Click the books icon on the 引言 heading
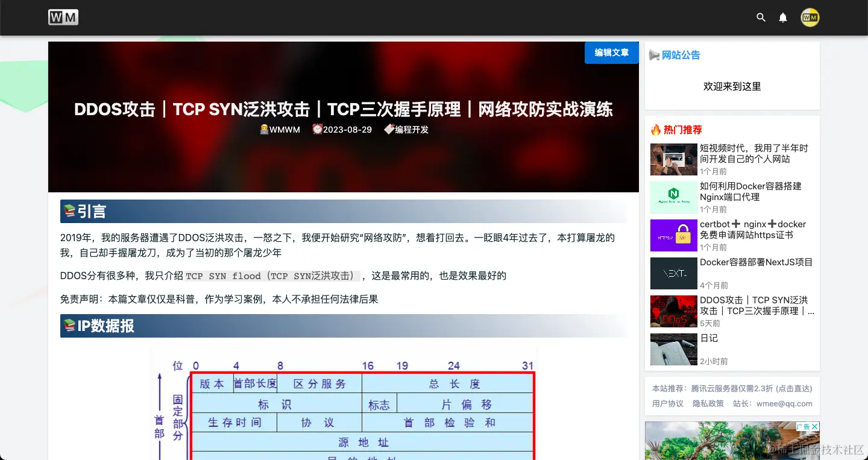 click(69, 211)
